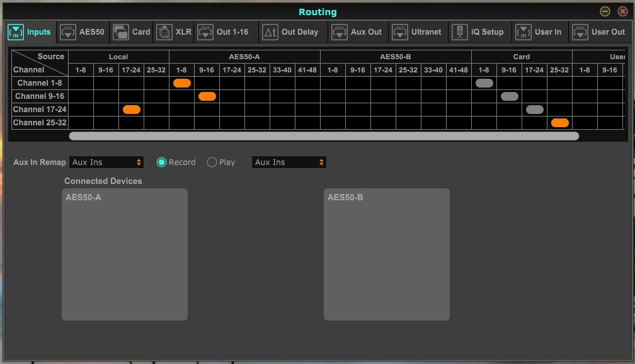Viewport: 635px width, 364px height.
Task: Route Channel 25-32 to AES50-B 25-32
Action: (408, 123)
